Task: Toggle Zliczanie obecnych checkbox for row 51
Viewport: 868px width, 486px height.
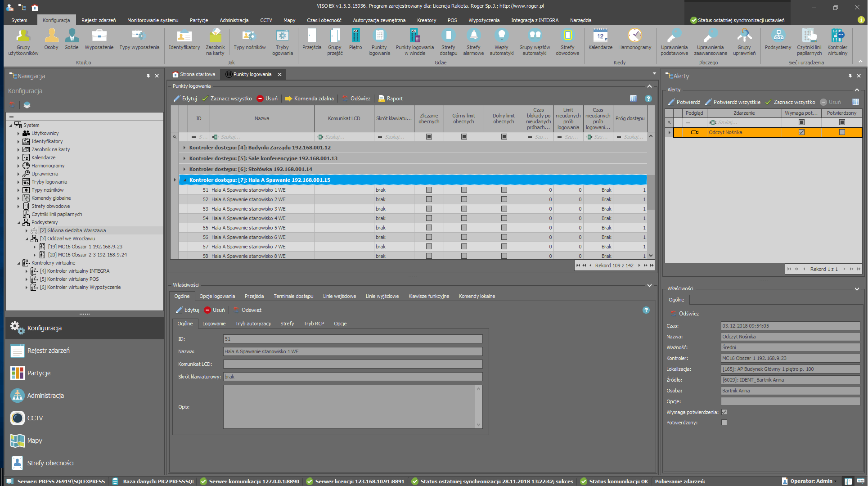Action: [x=429, y=190]
